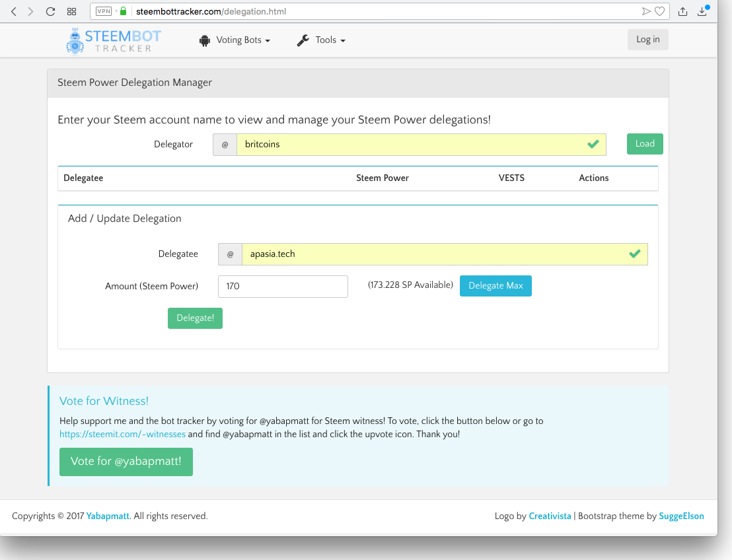Viewport: 732px width, 560px height.
Task: Open the SuggeElson footer link
Action: 681,516
